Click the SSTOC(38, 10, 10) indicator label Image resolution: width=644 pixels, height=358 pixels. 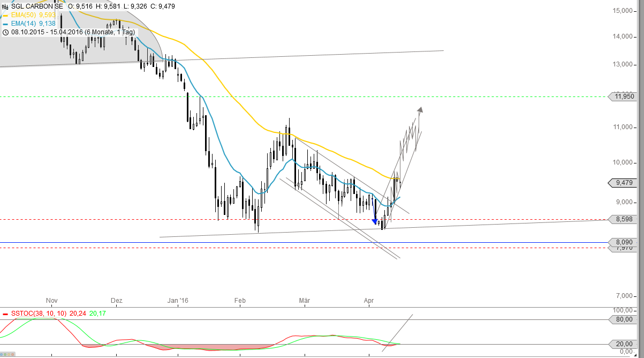37,313
